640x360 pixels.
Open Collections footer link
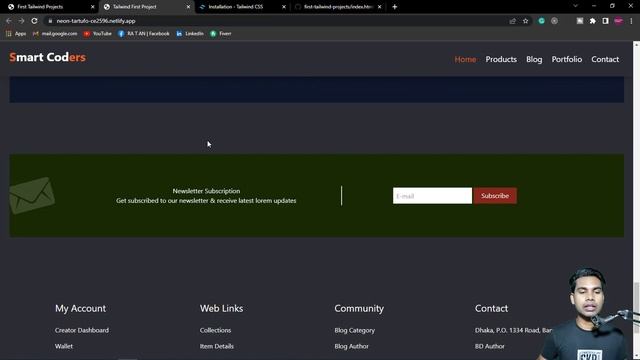pyautogui.click(x=215, y=330)
